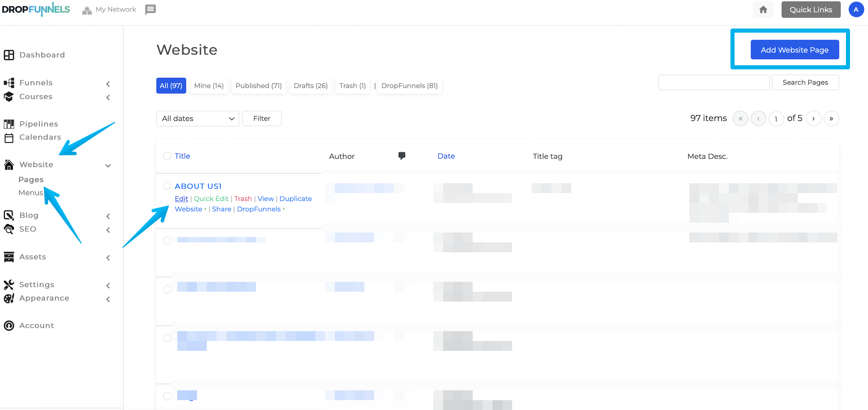Screen dimensions: 868x410
Task: Sort the table by Date column
Action: click(446, 156)
